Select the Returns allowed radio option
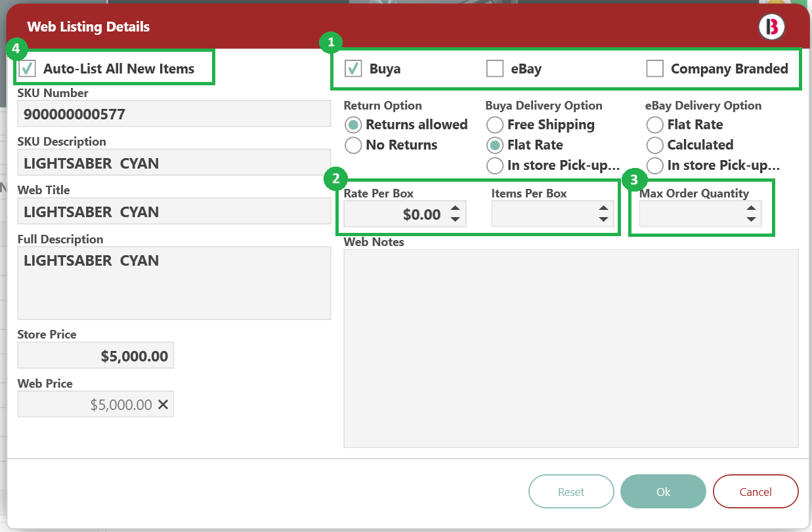Viewport: 812px width, 532px height. click(353, 125)
